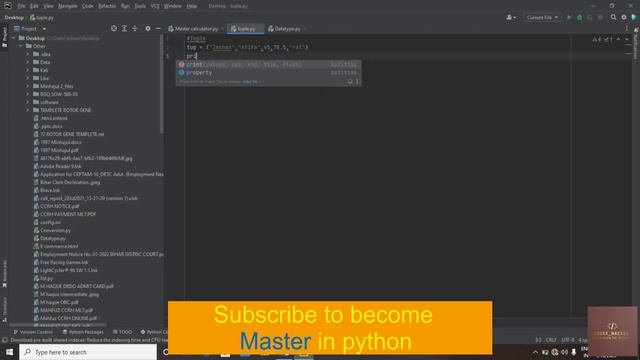Hide the Project tool window with the minus icon
This screenshot has height=360, width=640.
(158, 29)
